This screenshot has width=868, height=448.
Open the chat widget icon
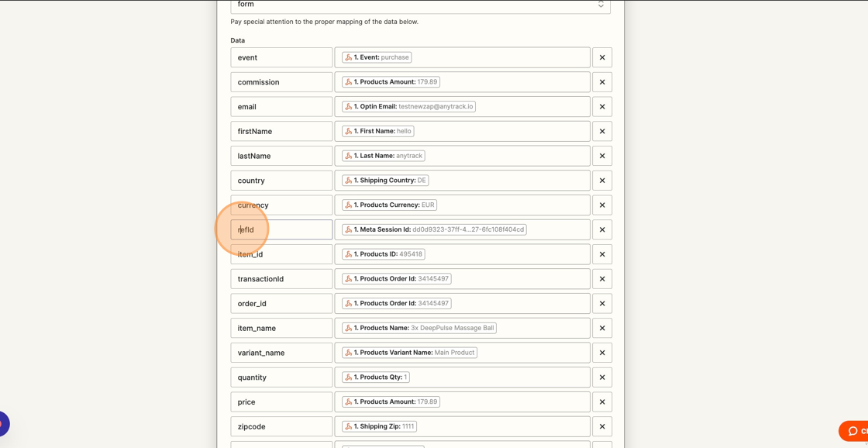point(853,431)
